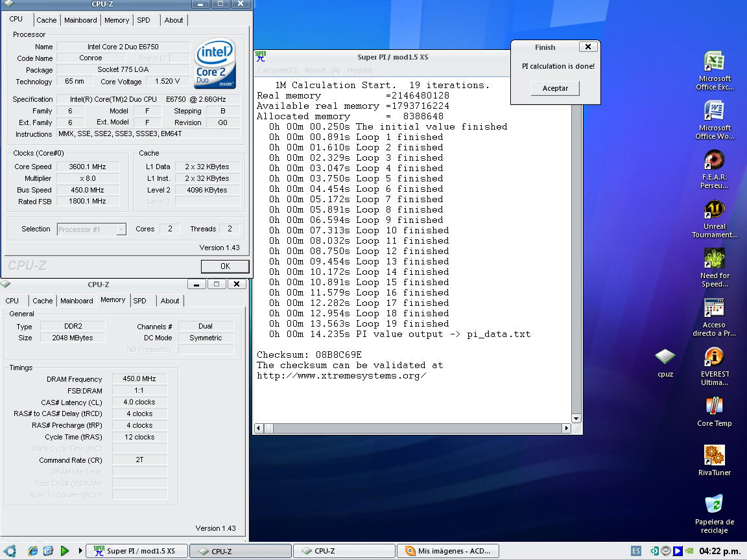Click the system clock 04:22 p.m.

click(719, 551)
